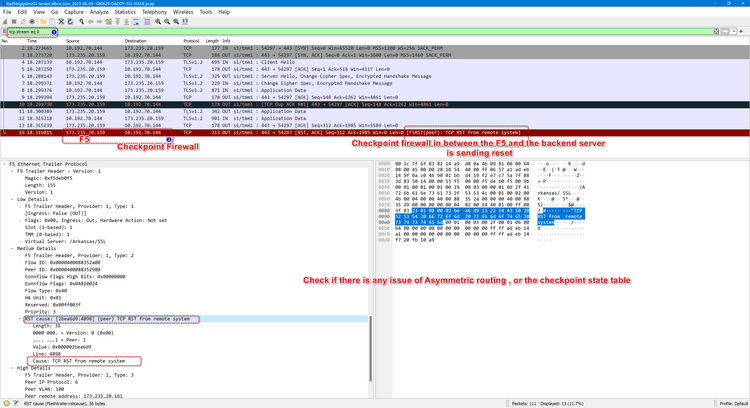Open expert information from status bar icon
750x408 pixels.
(6, 403)
